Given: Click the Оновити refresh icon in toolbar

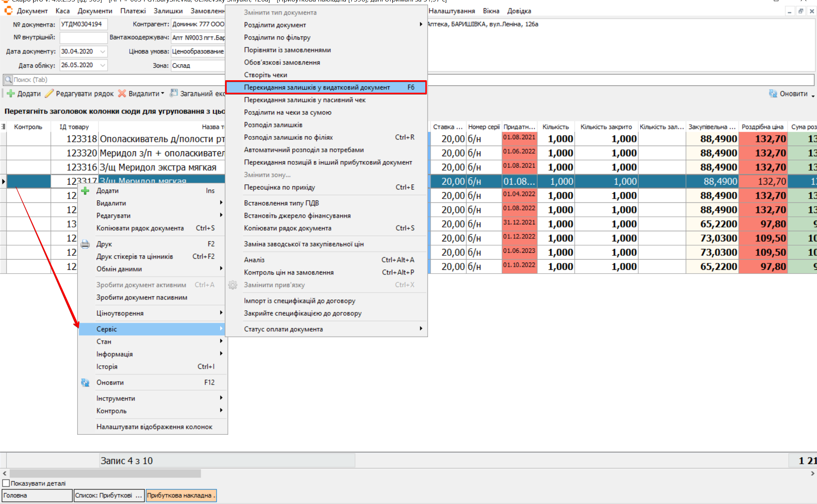Looking at the screenshot, I should pos(773,93).
